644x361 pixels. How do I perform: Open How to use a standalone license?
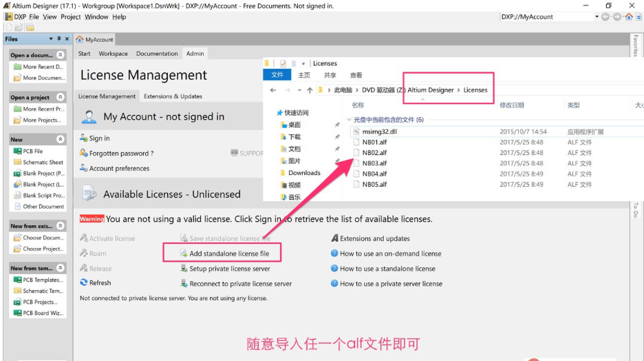click(x=383, y=269)
